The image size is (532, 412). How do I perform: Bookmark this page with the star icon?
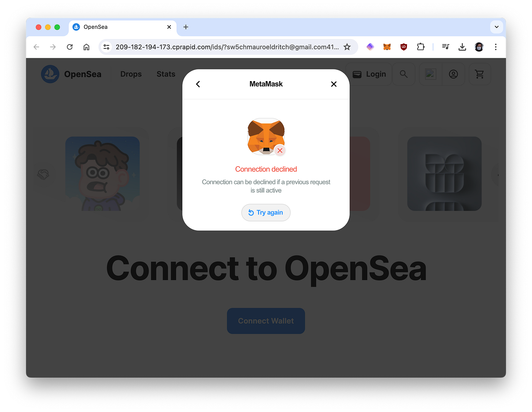(347, 47)
